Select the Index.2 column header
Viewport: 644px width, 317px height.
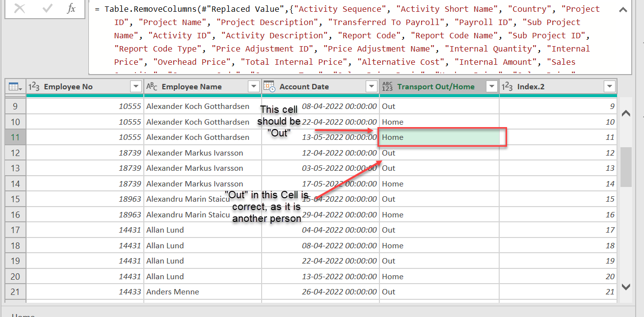pyautogui.click(x=558, y=86)
